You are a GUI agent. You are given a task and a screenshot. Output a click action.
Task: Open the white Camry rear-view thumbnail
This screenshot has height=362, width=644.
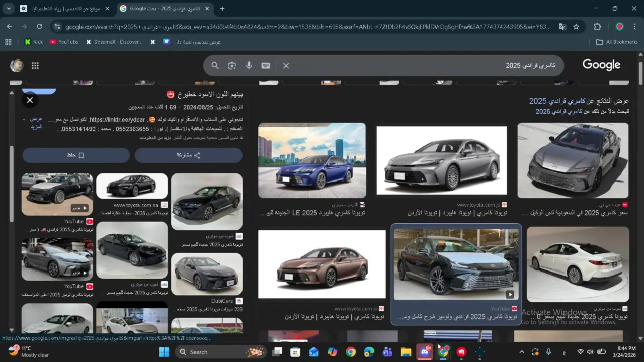[578, 264]
